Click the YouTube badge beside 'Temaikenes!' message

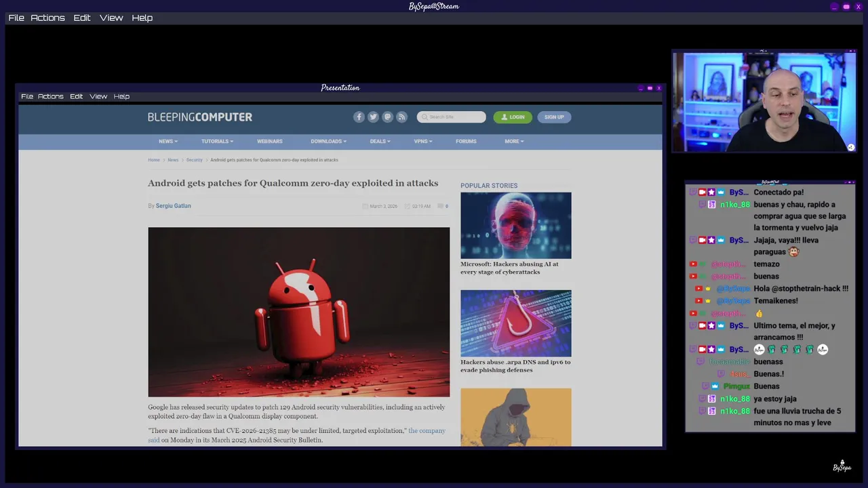[699, 300]
